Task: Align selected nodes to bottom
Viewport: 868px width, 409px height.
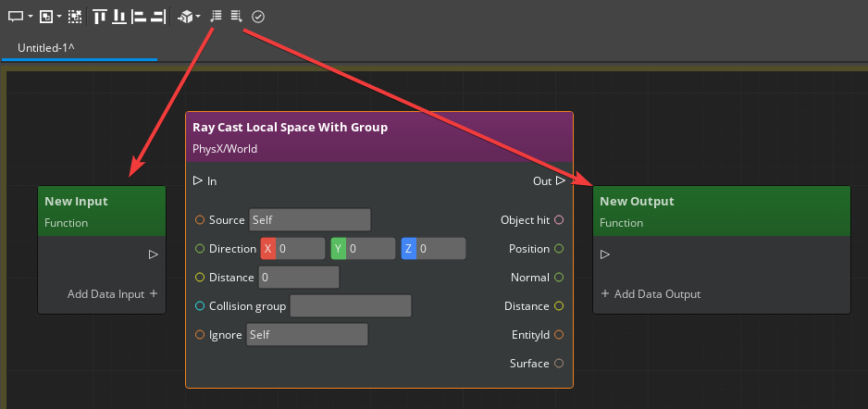Action: click(119, 17)
